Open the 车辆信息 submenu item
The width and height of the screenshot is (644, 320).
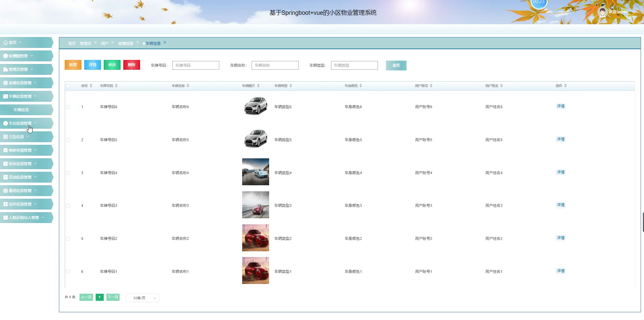[x=21, y=110]
